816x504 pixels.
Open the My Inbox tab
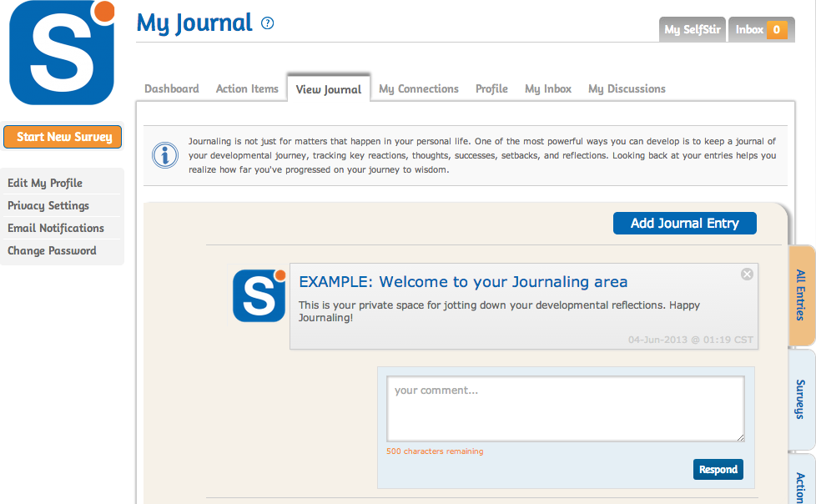point(548,88)
